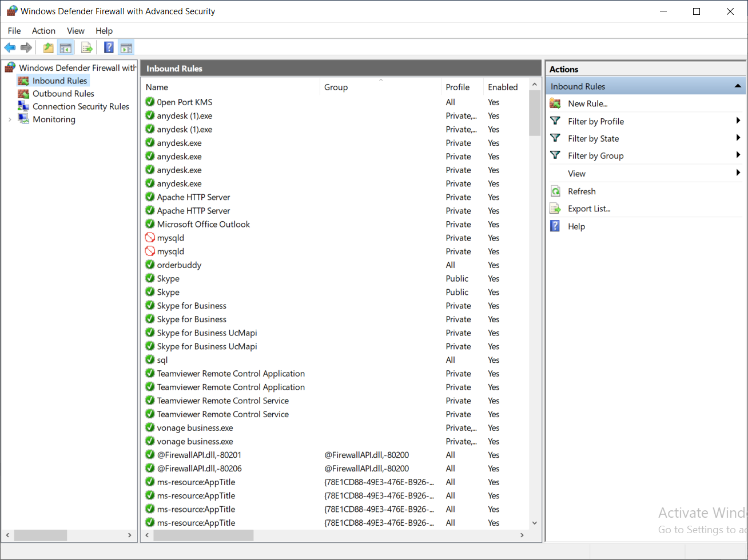748x560 pixels.
Task: Click the New Rule icon in Actions
Action: pos(555,103)
